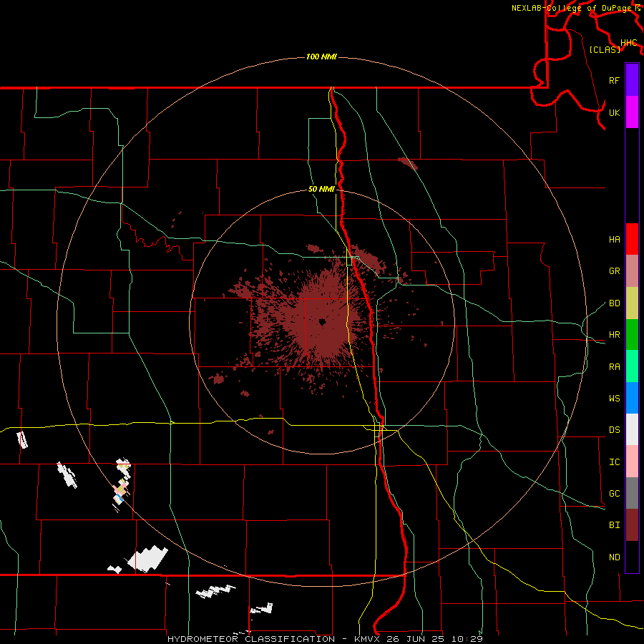Click the [CLAS] units label

(605, 49)
